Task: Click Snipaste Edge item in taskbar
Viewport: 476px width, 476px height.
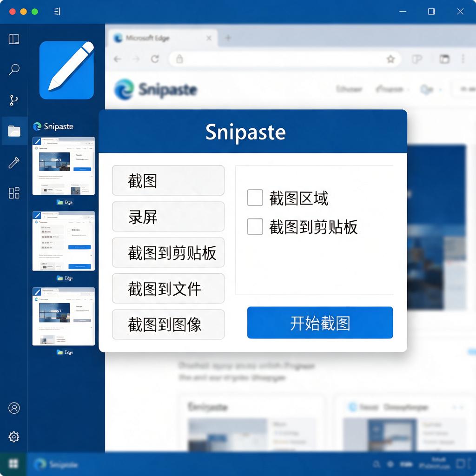Action: (56, 464)
